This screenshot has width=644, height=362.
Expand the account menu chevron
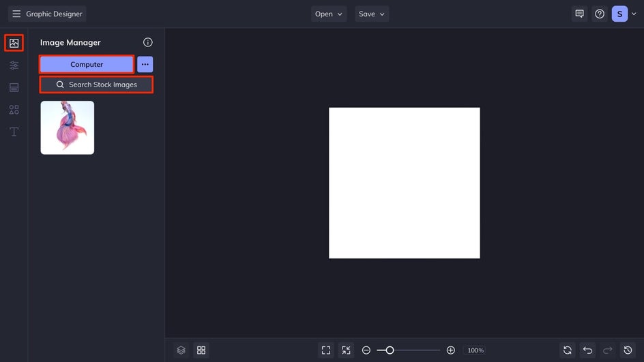point(634,14)
